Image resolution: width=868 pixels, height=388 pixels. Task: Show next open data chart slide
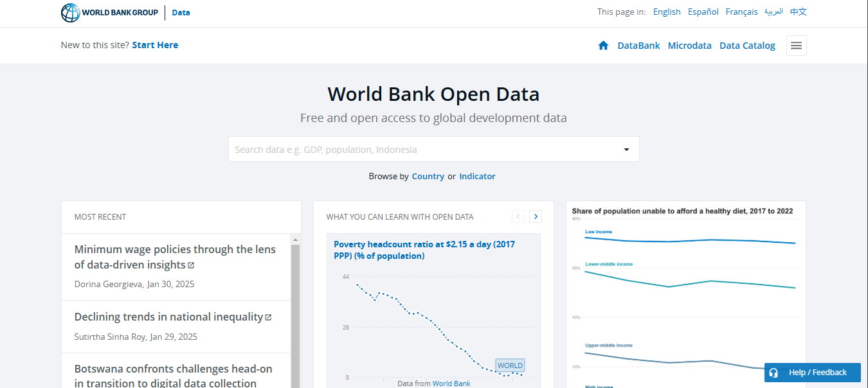536,216
